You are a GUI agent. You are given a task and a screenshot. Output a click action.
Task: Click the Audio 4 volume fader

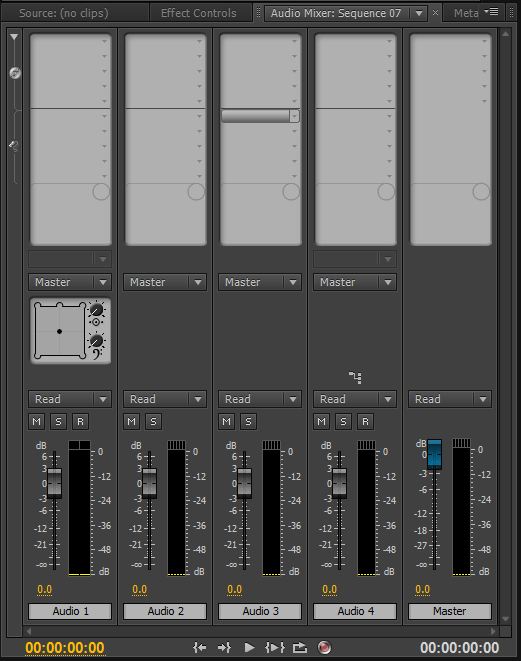(x=339, y=483)
